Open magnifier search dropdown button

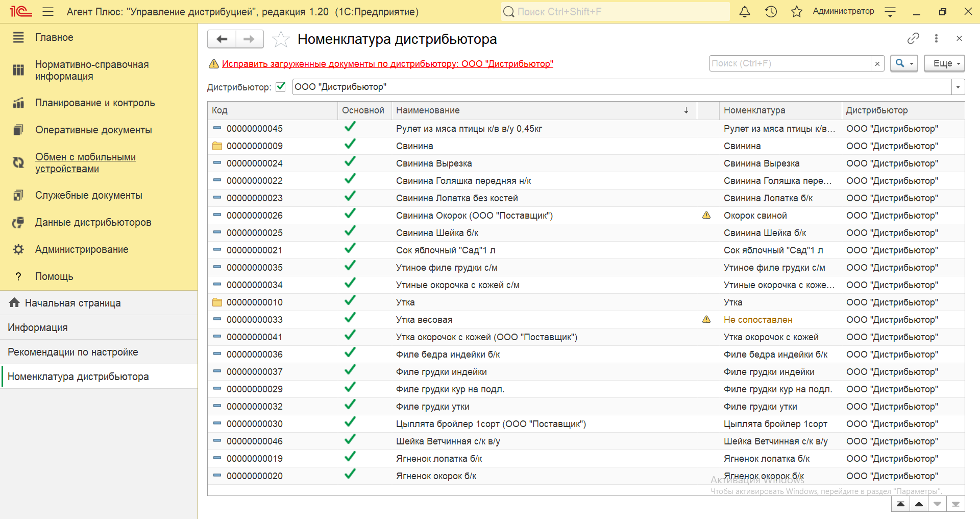[x=904, y=63]
